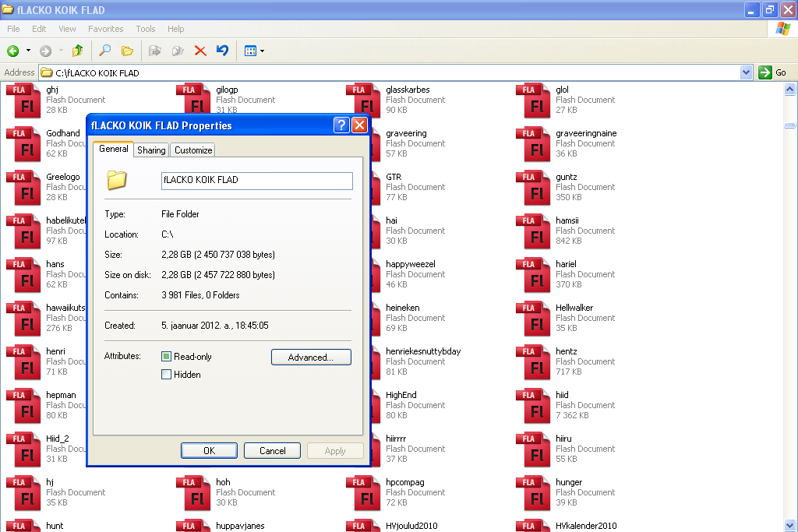
Task: Click the scrollbar down arrow
Action: tap(790, 526)
